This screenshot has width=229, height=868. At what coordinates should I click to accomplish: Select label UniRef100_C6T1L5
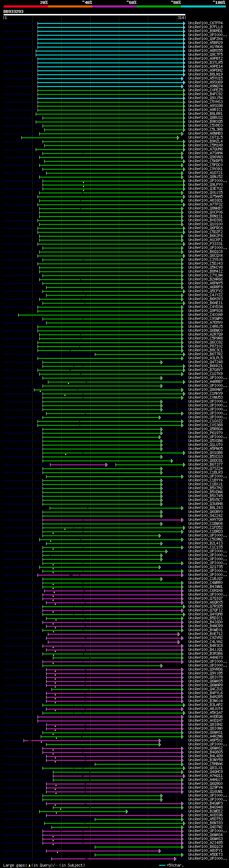click(x=205, y=137)
